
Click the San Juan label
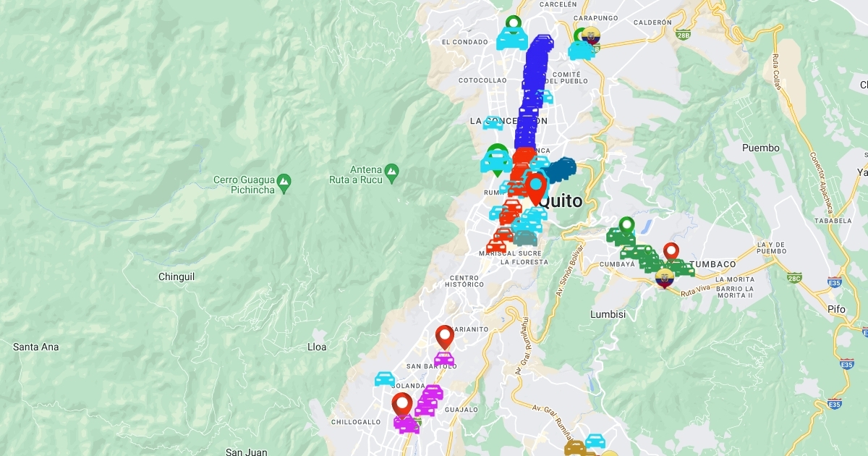(x=246, y=452)
